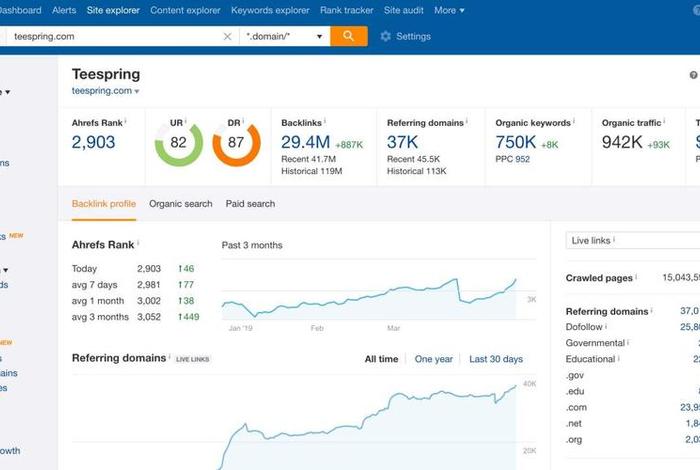This screenshot has height=470, width=700.
Task: Click the orange search magnifier button
Action: (348, 36)
